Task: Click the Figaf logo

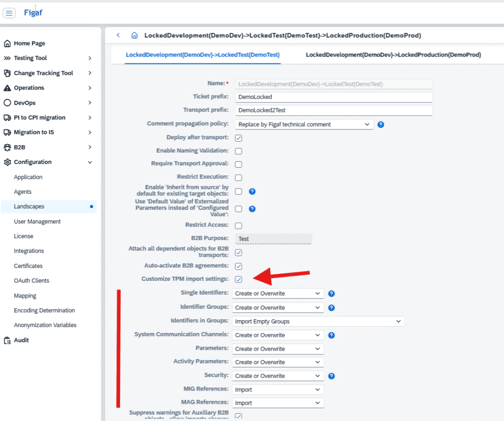Action: click(x=33, y=12)
